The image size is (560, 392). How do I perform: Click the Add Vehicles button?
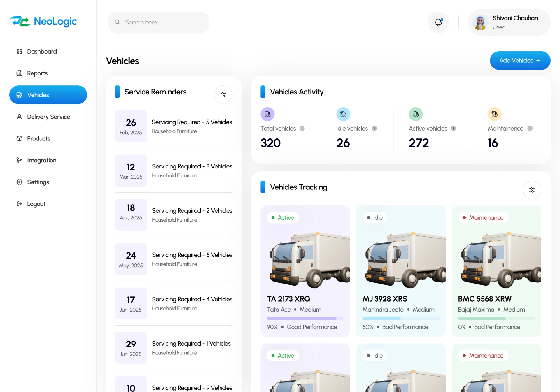pos(520,60)
